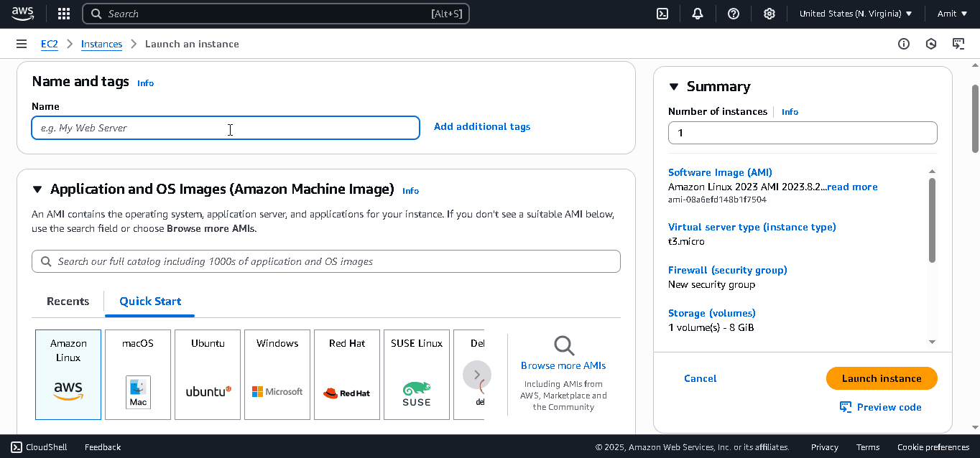980x458 pixels.
Task: Open the services grid menu icon
Action: [x=64, y=14]
